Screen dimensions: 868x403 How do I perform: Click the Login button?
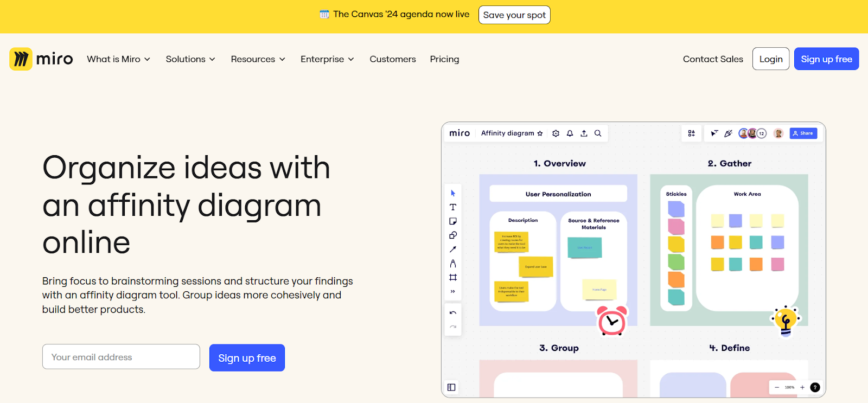[x=771, y=59]
